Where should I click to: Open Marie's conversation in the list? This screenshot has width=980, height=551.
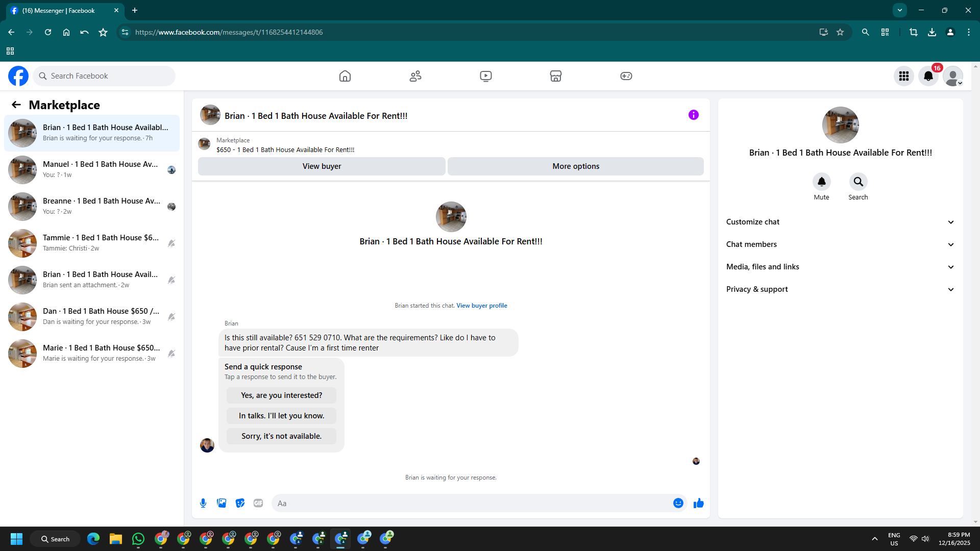coord(92,354)
